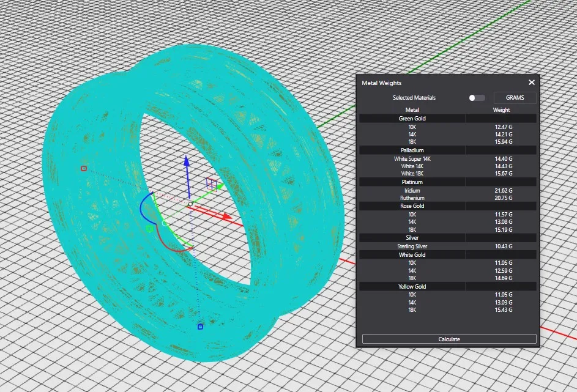Select the Platinum Iridium row

pyautogui.click(x=412, y=191)
